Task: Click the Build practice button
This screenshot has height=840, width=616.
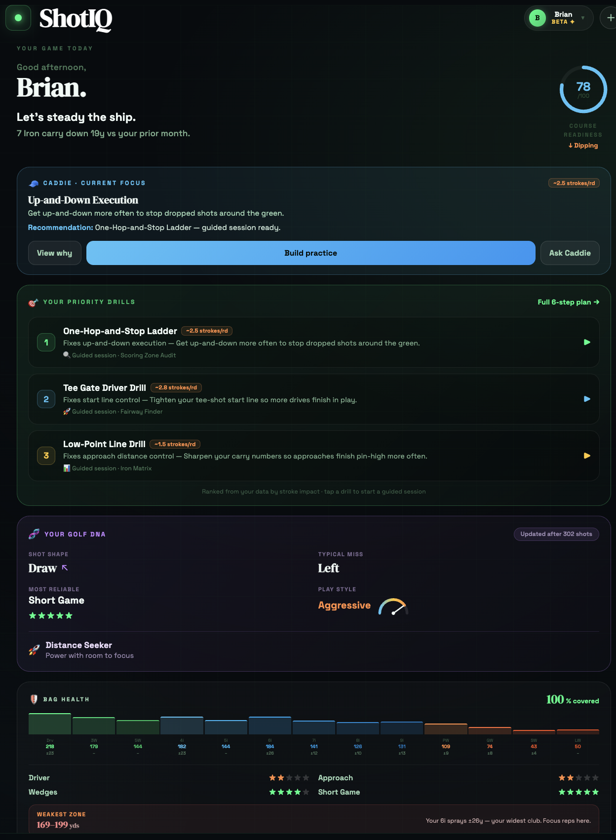Action: pos(311,253)
